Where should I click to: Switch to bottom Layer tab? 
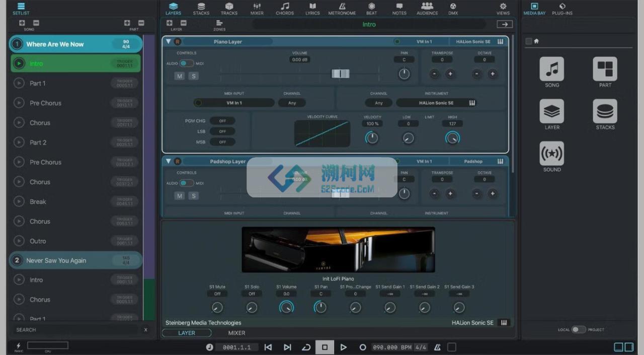[x=187, y=333]
